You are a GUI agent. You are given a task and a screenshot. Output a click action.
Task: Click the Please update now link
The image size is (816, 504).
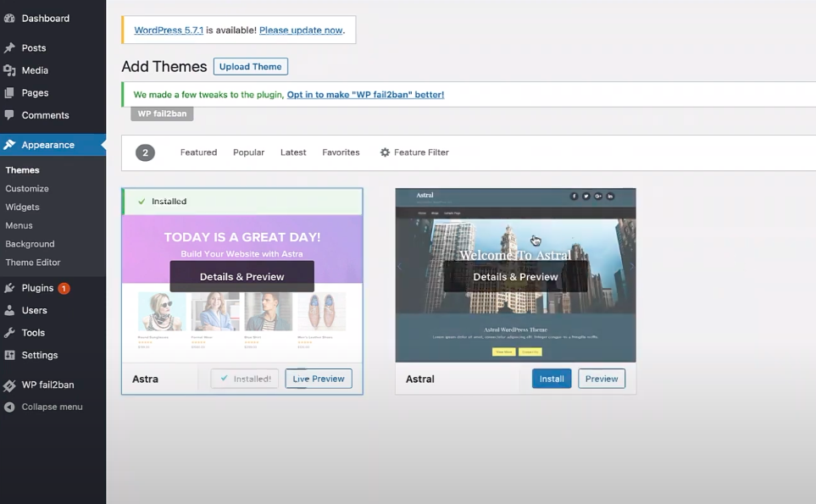coord(301,30)
